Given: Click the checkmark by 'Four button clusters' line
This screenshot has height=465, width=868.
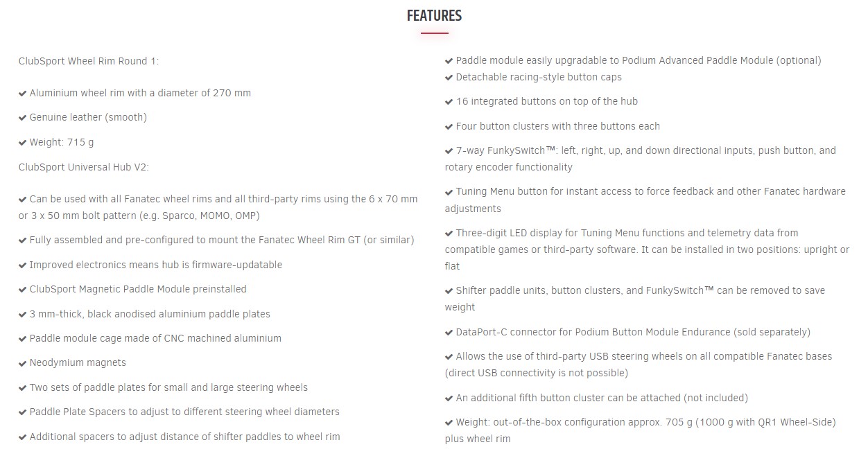Looking at the screenshot, I should [449, 127].
